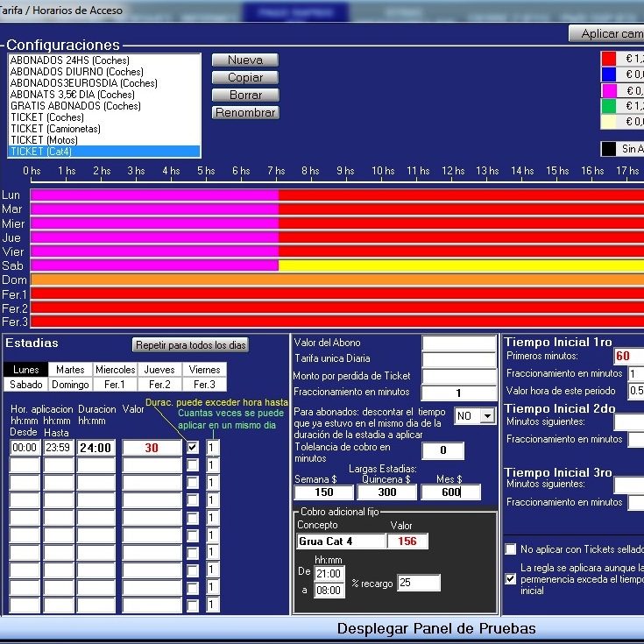Open the Domingo day tab

(x=70, y=385)
